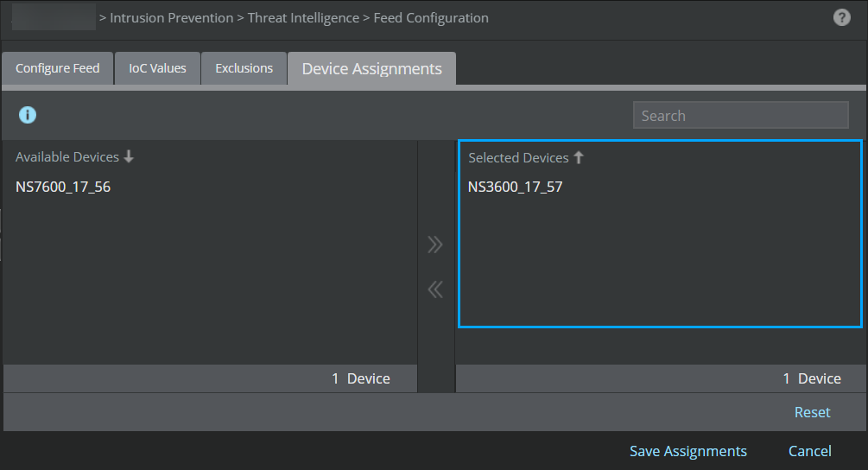Open the help question mark icon

point(841,18)
